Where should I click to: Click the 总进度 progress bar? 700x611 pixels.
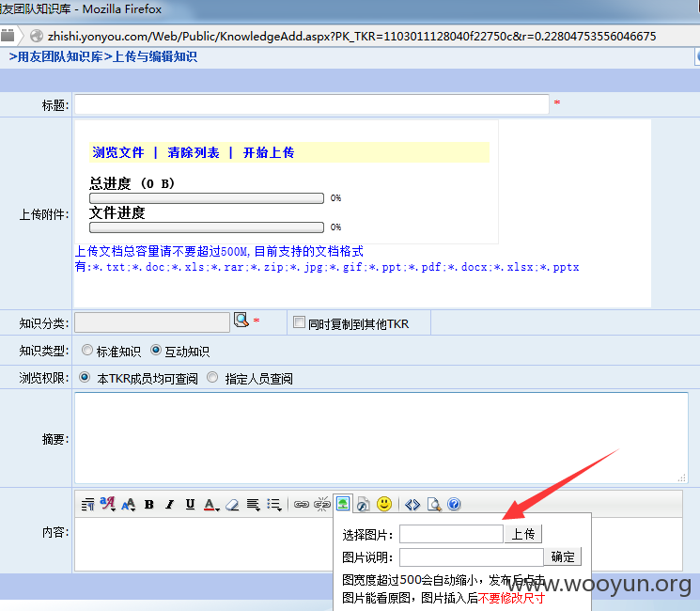[207, 198]
